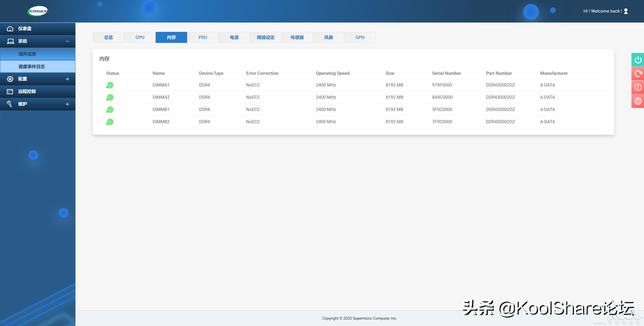Screen dimensions: 644x326
Task: Expand the 配置 menu section
Action: pyautogui.click(x=67, y=79)
